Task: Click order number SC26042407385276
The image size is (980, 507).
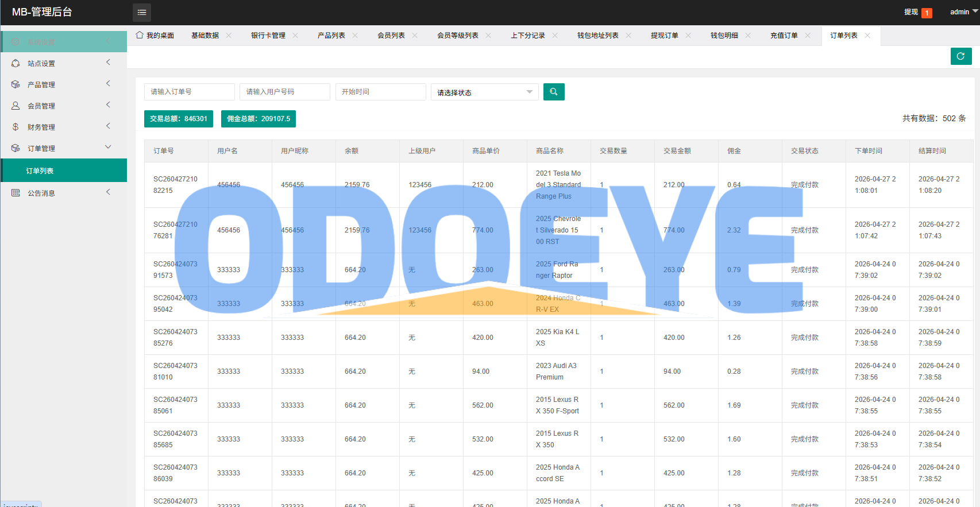Action: point(175,338)
